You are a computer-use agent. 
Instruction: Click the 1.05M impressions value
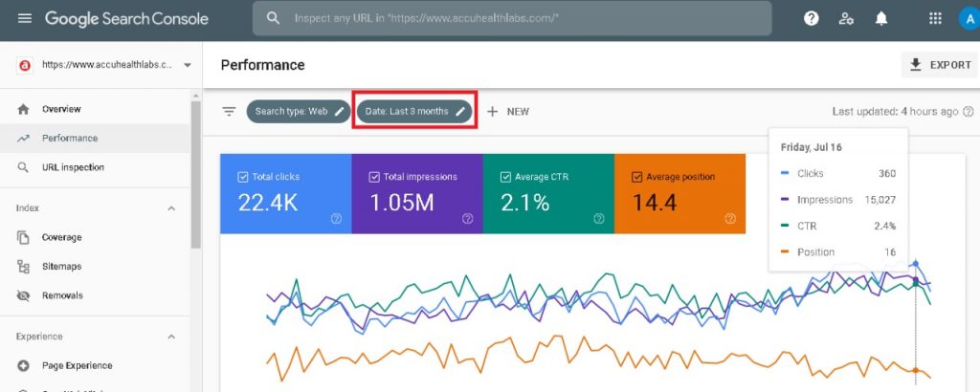pyautogui.click(x=402, y=203)
